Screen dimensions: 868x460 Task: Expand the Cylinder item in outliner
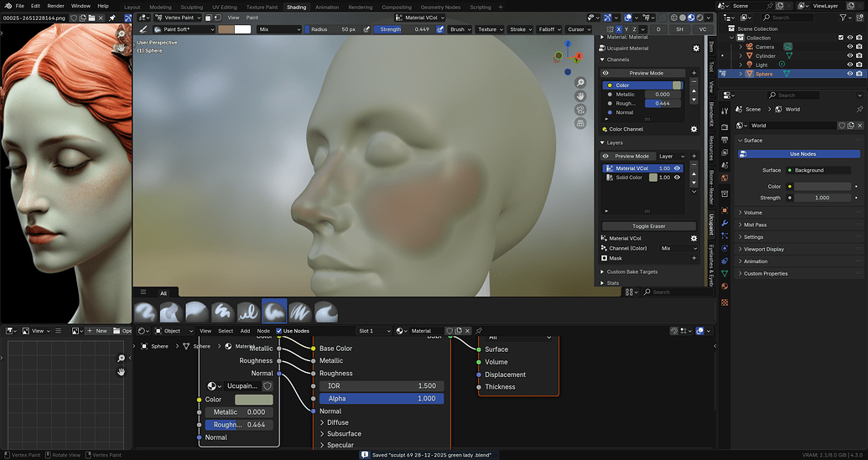pyautogui.click(x=741, y=56)
